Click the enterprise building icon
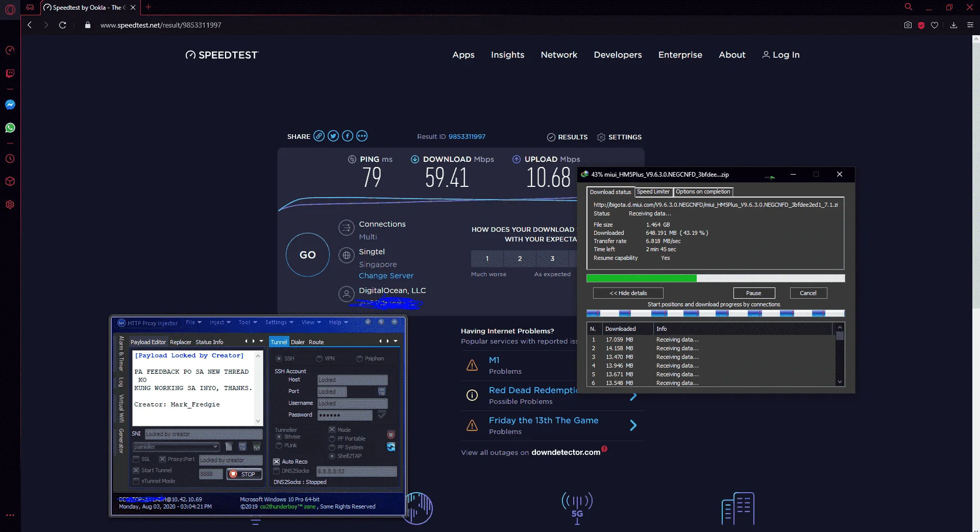This screenshot has height=532, width=980. click(x=738, y=509)
